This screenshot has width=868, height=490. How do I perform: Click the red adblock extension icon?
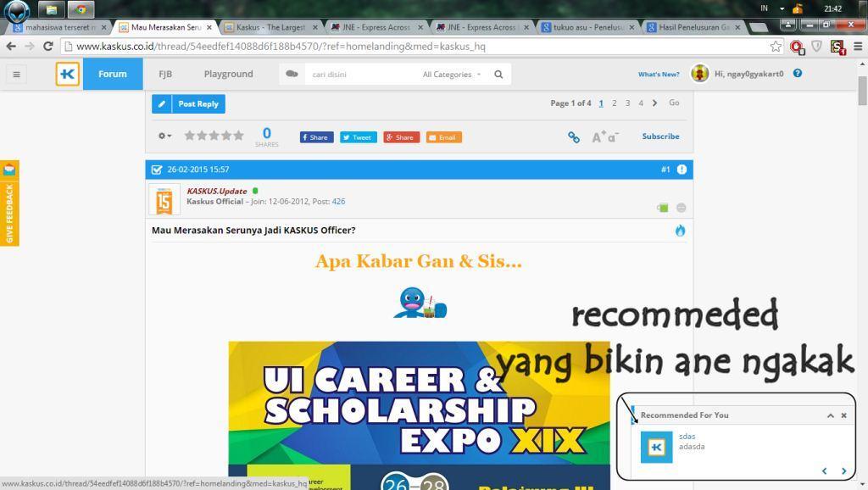coord(797,47)
